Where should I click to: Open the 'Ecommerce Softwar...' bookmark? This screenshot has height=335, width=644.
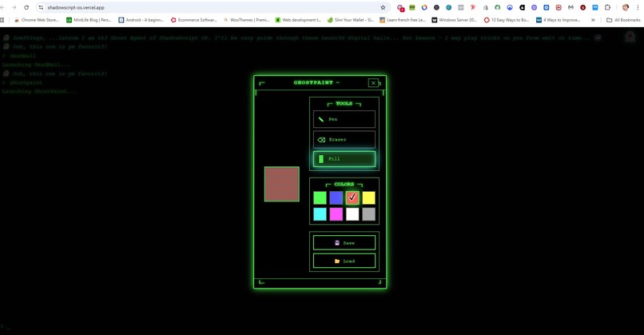click(x=194, y=20)
